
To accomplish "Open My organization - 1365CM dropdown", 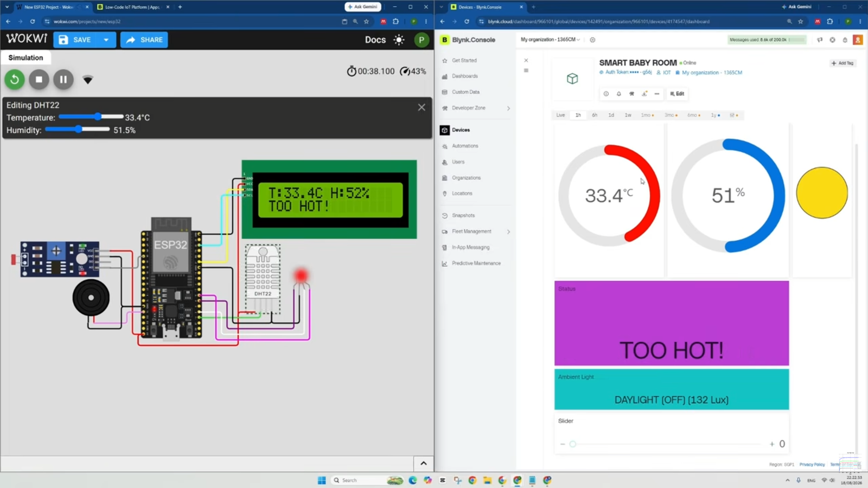I will [550, 40].
